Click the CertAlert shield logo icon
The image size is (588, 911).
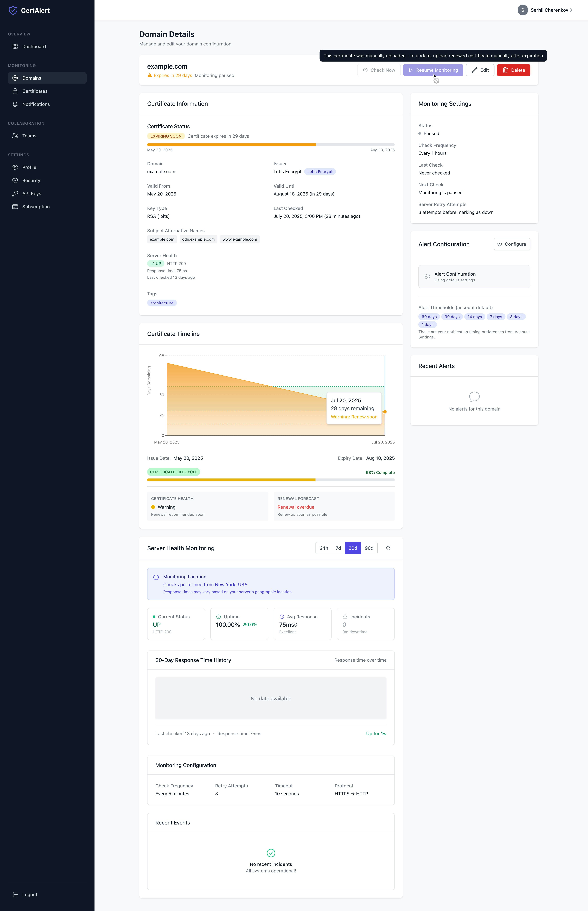13,10
